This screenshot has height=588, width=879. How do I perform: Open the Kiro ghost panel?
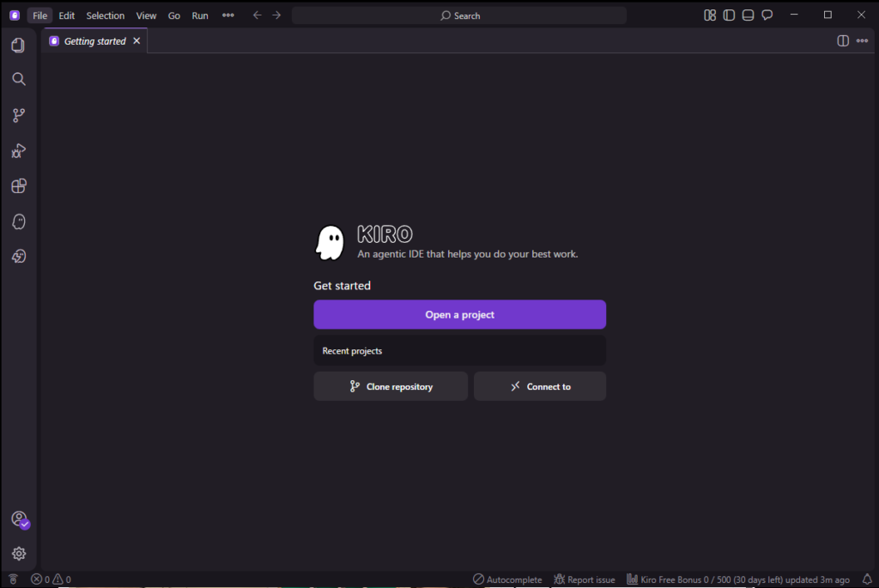point(18,221)
